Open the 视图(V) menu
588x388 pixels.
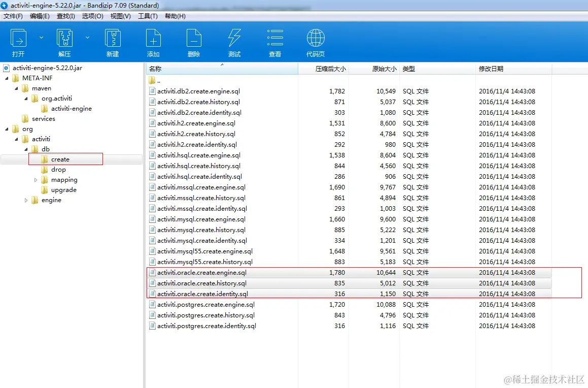[120, 16]
